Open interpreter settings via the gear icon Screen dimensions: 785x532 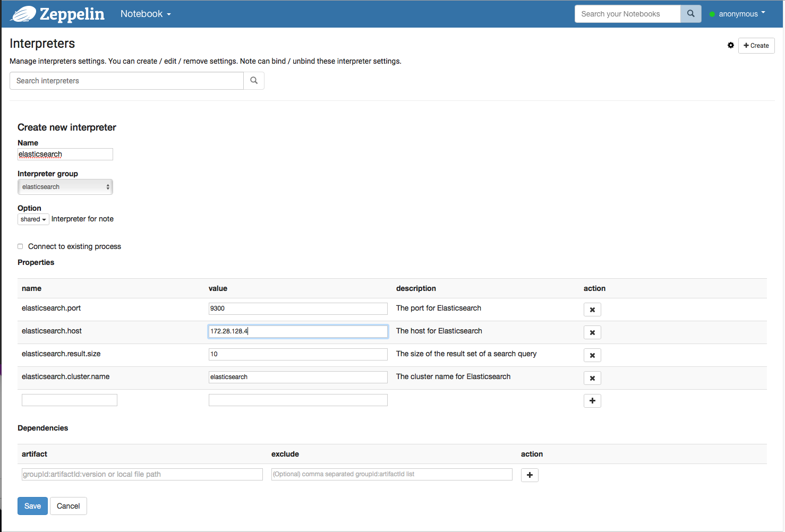pos(731,46)
